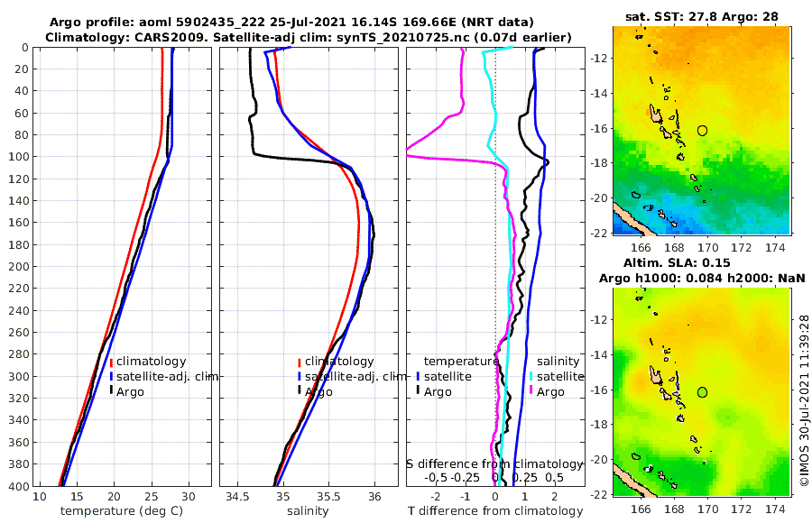Click the Argo profile title text
The height and width of the screenshot is (523, 812).
point(291,23)
